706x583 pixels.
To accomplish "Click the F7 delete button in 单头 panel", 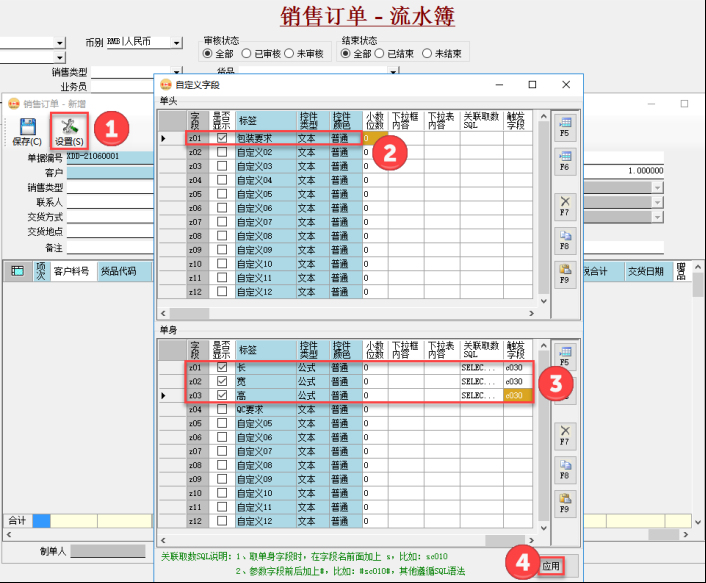I will pos(565,206).
